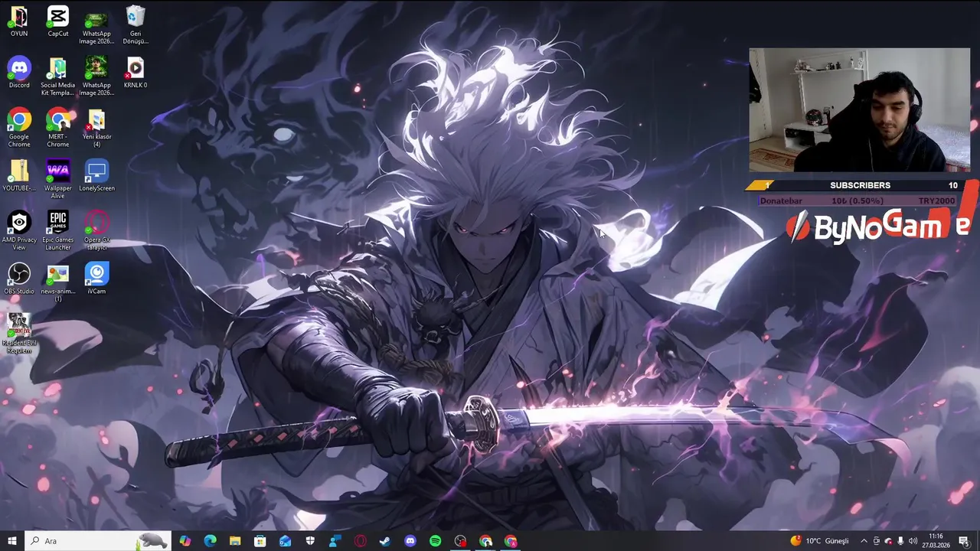This screenshot has width=980, height=551.
Task: Click the microphone tray icon
Action: tap(900, 541)
